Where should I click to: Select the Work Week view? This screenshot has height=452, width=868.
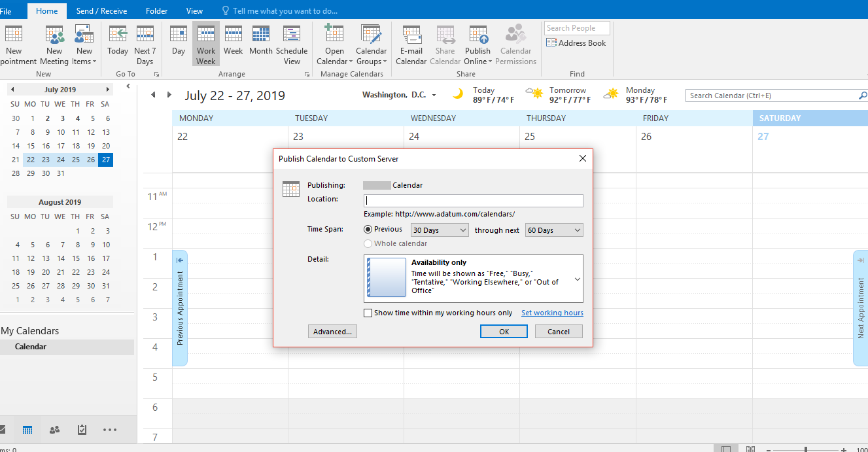(x=206, y=44)
